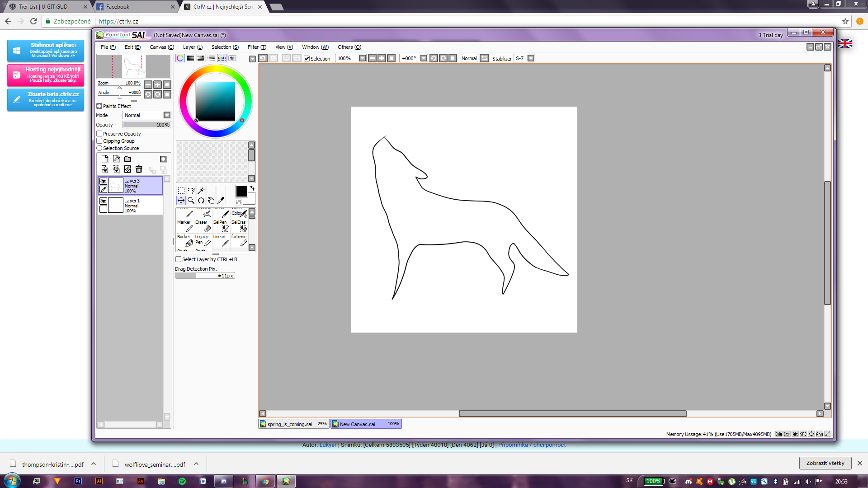Viewport: 868px width, 488px height.
Task: Check Select Layer by CTRL+LB
Action: pos(178,259)
